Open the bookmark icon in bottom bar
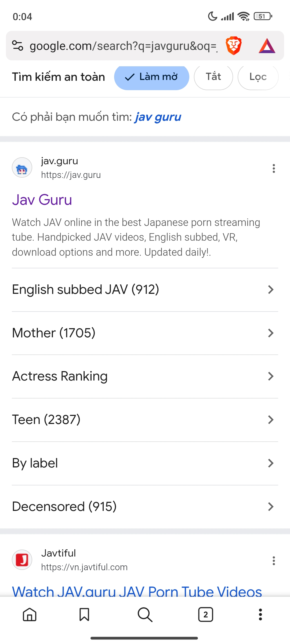Image resolution: width=290 pixels, height=644 pixels. click(84, 614)
